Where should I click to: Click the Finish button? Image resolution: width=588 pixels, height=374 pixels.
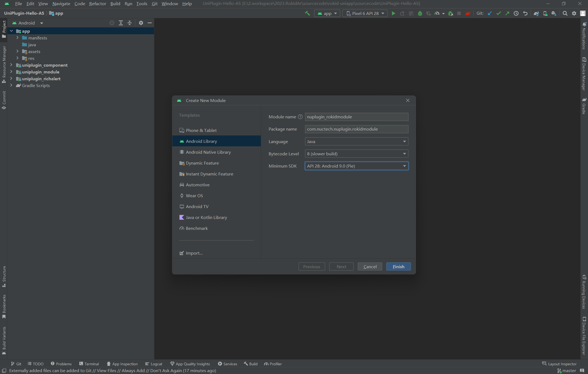[x=398, y=267]
